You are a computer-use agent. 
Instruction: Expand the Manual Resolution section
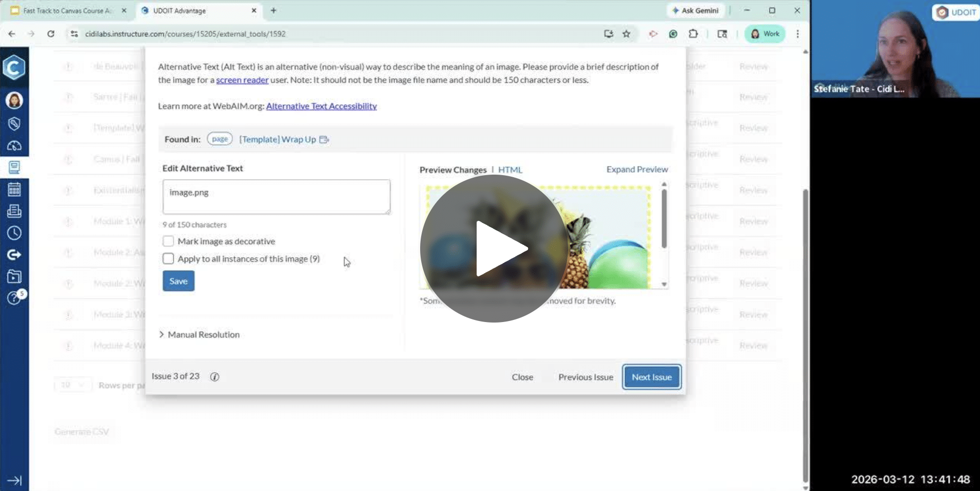199,335
